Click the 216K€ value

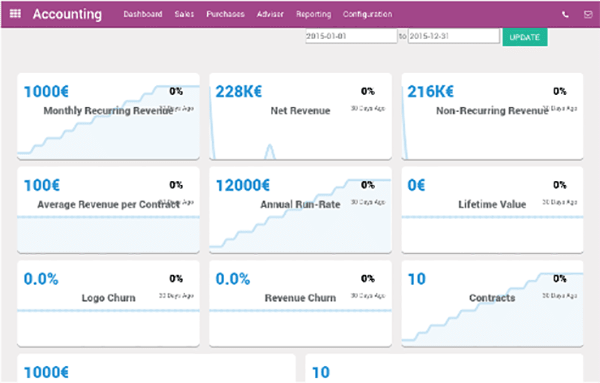(x=430, y=92)
